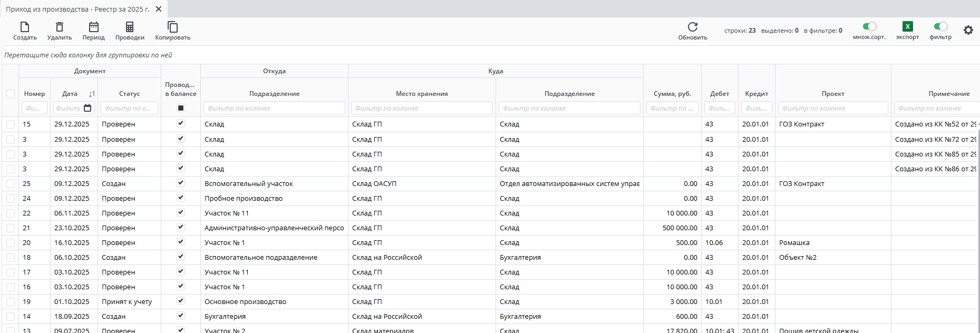Check the select-all rows header checkbox
The width and height of the screenshot is (980, 333).
tap(11, 94)
